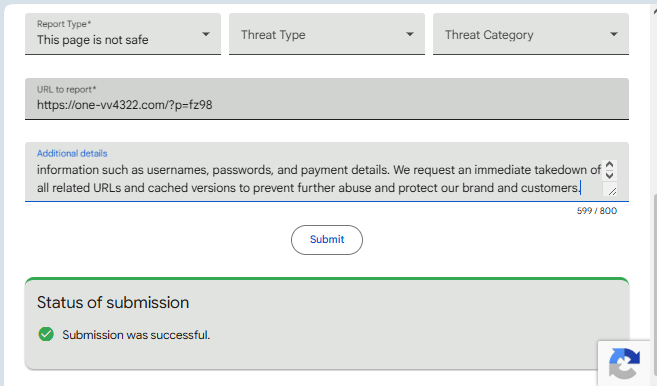Click the 'Status of submission' heading
Viewport: 657px width, 386px height.
click(113, 303)
